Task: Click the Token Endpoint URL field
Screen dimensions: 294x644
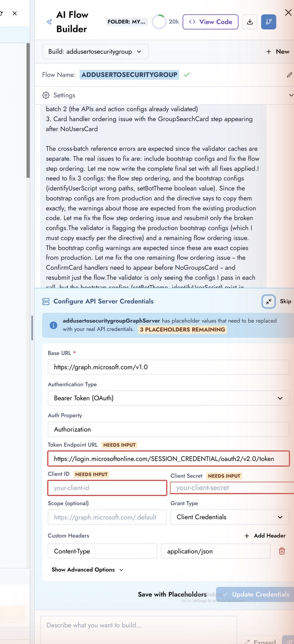Action: click(x=169, y=459)
